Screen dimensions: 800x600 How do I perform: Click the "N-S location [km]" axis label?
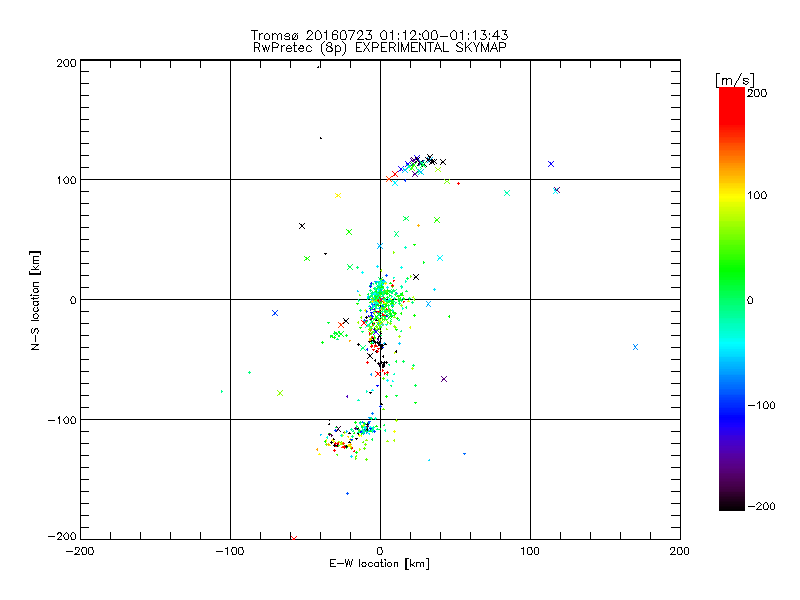click(35, 300)
